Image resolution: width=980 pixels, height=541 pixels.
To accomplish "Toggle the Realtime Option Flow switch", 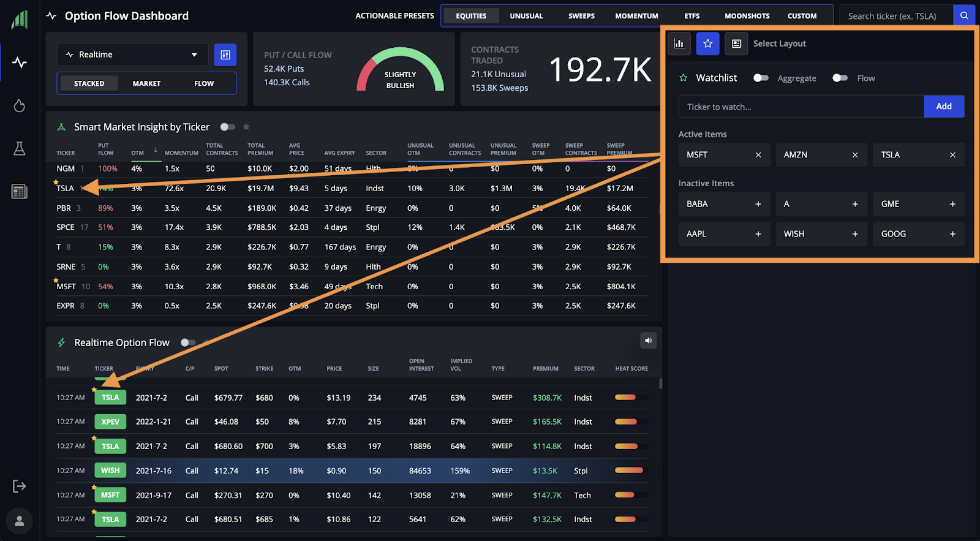I will (x=188, y=342).
